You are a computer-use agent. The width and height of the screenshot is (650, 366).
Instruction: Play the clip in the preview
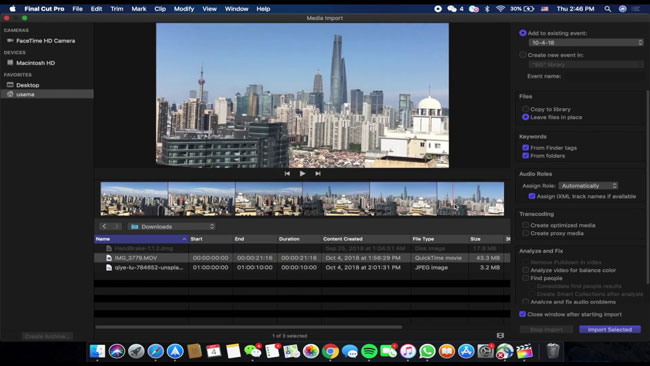pos(302,173)
